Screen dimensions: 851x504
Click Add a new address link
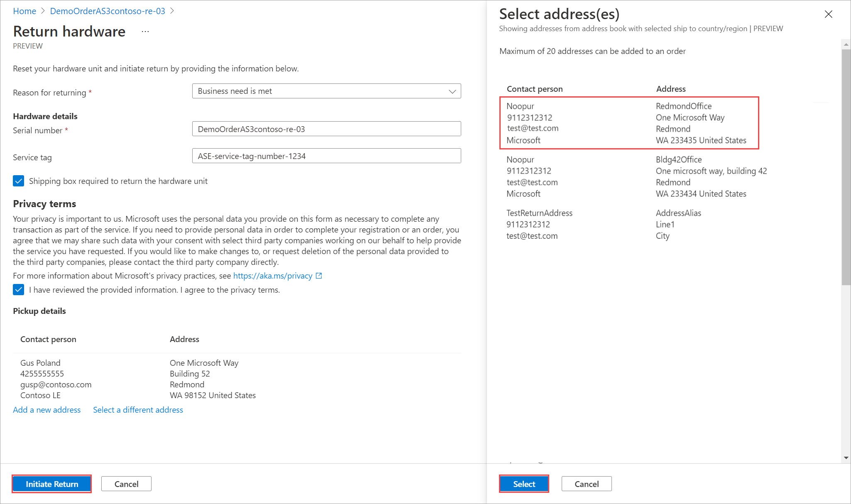(x=47, y=409)
